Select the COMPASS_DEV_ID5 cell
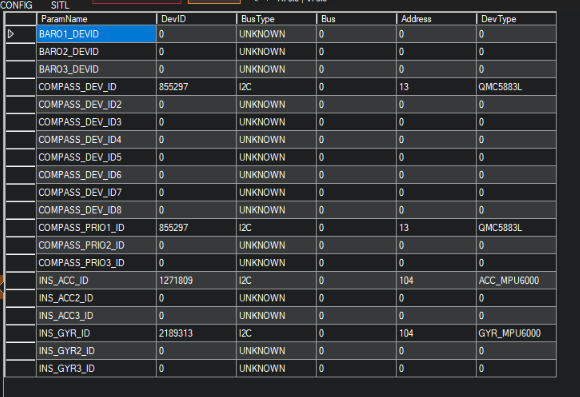This screenshot has height=397, width=580. pos(96,157)
